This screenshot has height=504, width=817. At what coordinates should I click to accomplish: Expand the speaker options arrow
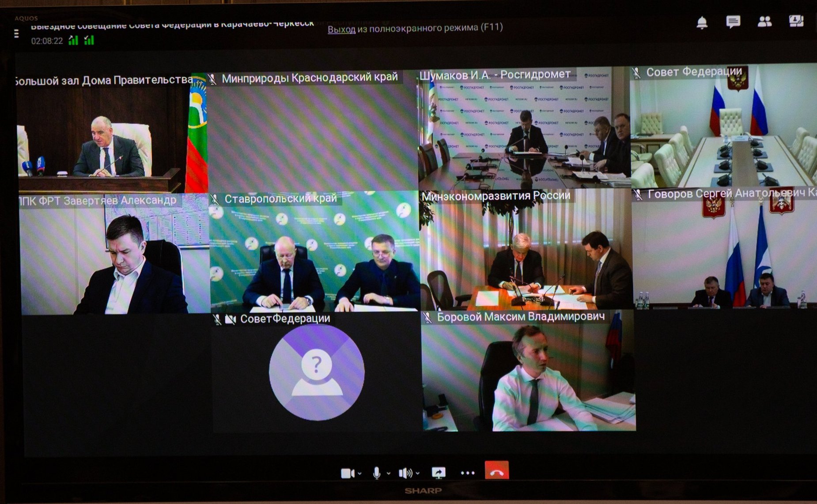click(x=418, y=474)
